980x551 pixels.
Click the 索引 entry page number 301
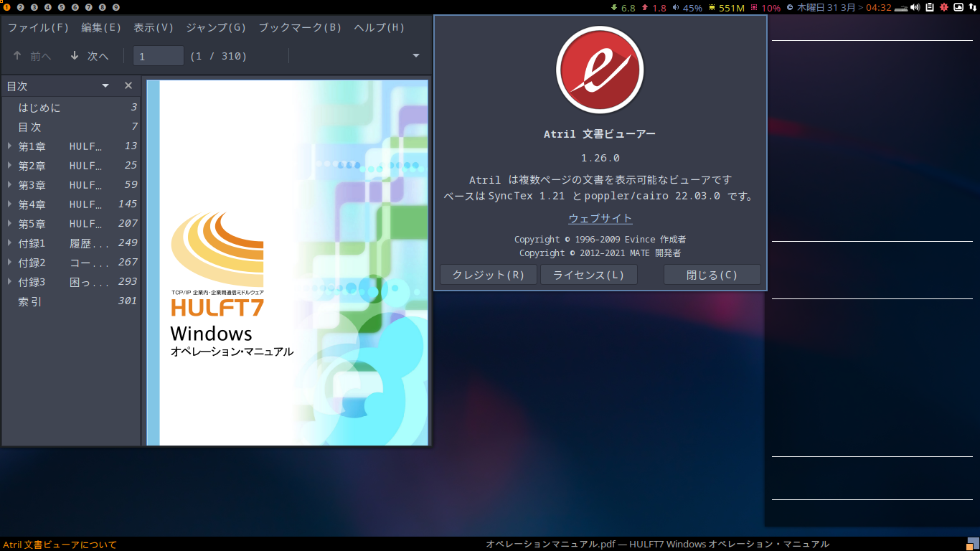pos(128,301)
